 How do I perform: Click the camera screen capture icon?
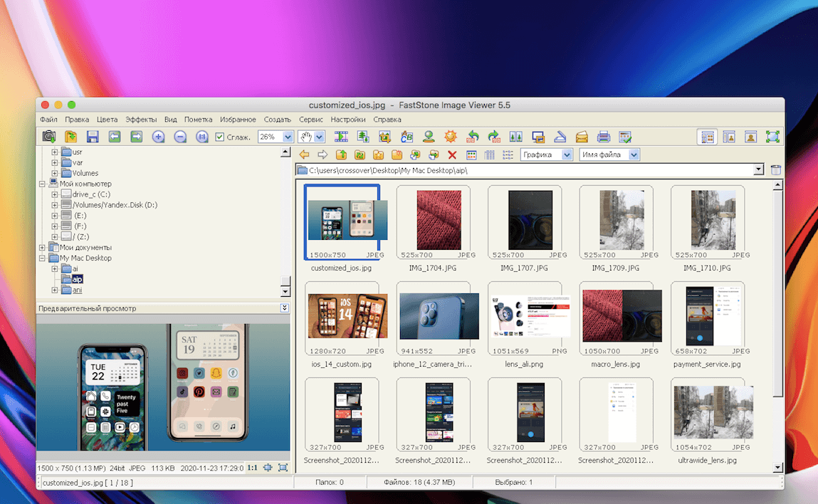click(x=48, y=137)
